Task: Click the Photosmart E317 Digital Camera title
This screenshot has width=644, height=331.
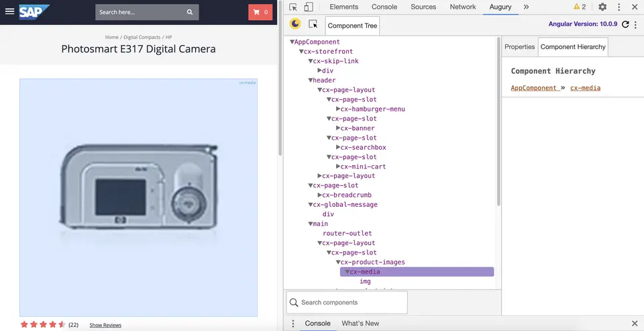Action: pos(138,49)
